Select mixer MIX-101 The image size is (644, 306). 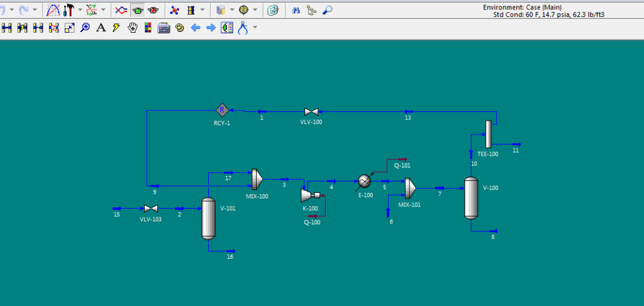pyautogui.click(x=410, y=189)
